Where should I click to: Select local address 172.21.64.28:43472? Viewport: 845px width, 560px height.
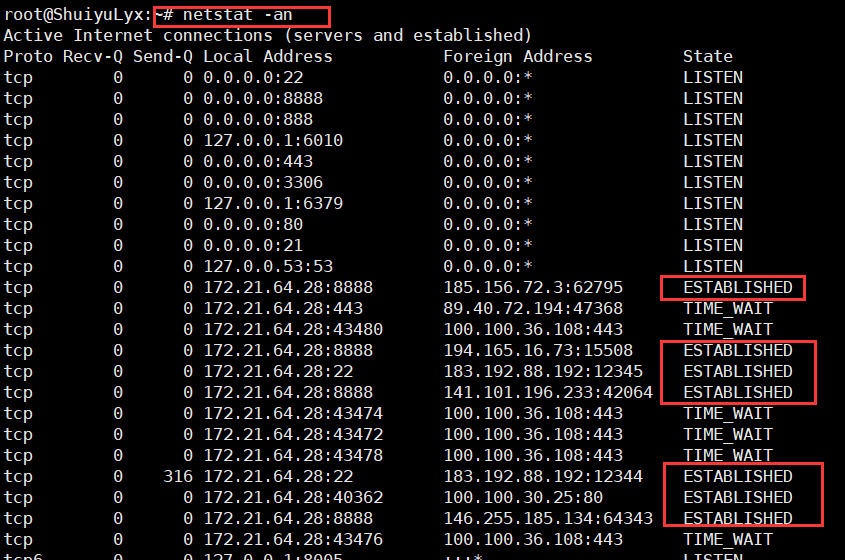point(293,435)
